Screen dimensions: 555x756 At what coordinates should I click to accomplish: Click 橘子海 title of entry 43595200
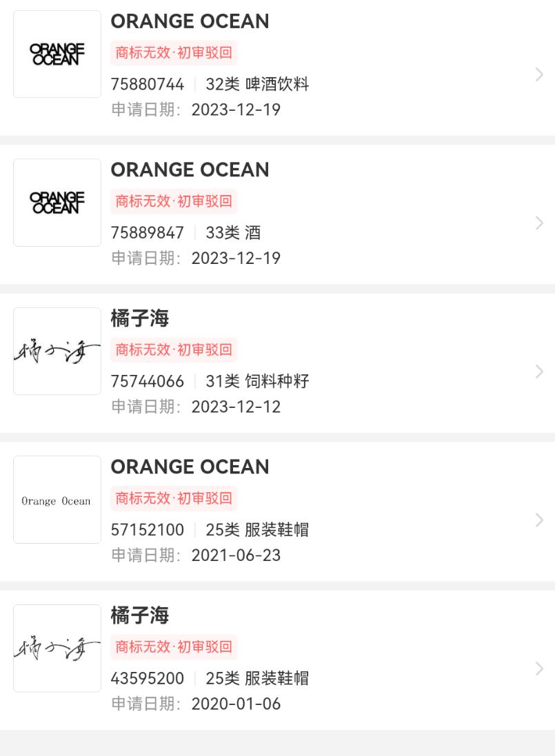(x=140, y=615)
